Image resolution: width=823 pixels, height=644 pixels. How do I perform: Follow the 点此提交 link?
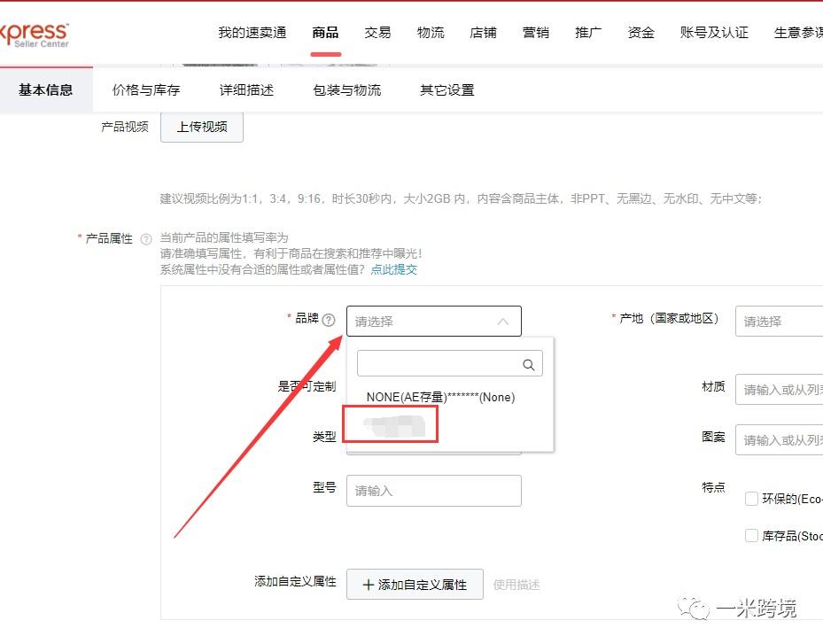(393, 269)
